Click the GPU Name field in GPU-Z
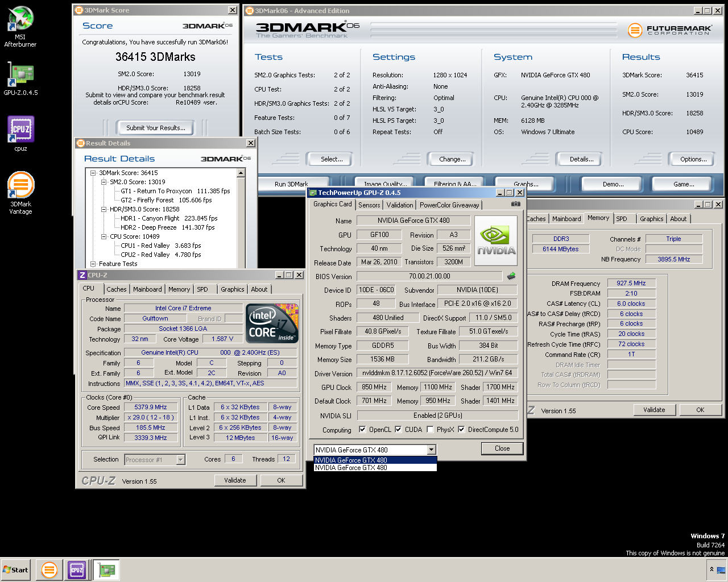Viewport: 728px width, 582px height. point(413,221)
